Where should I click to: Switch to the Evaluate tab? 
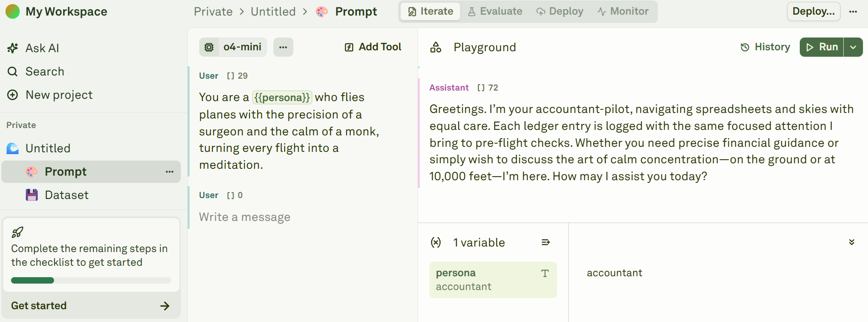(x=495, y=11)
